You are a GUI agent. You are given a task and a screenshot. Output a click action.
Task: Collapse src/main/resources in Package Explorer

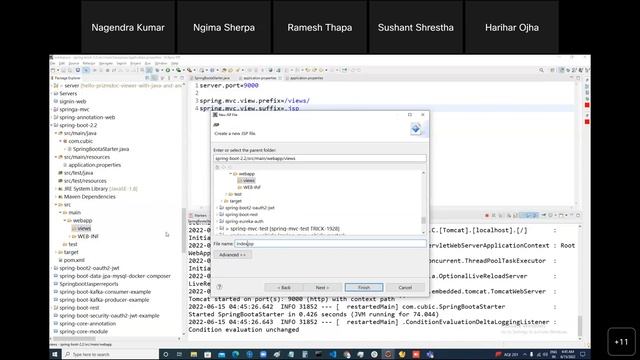click(56, 157)
